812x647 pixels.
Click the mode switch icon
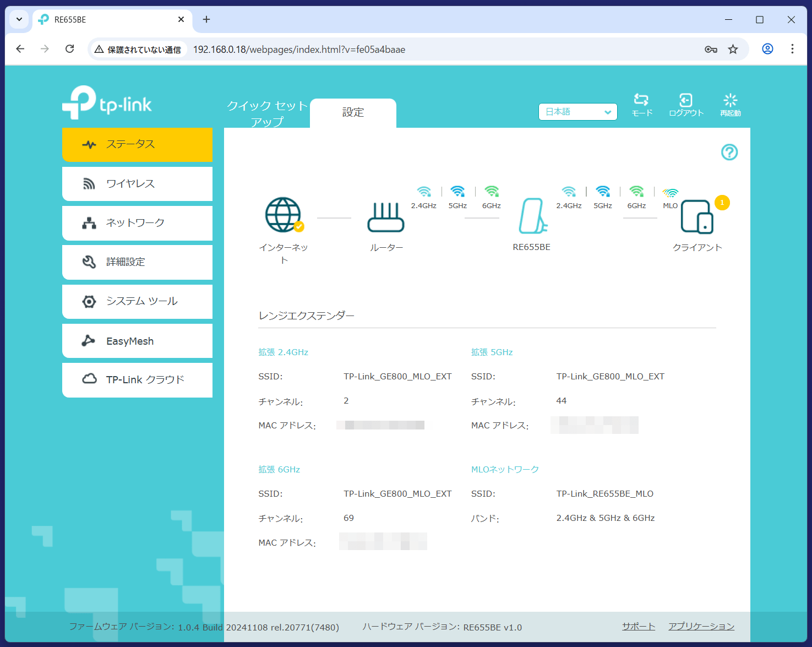click(641, 100)
